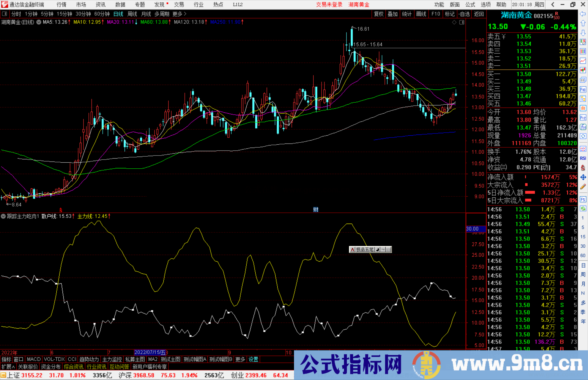Click the 财 finance marker on the chart
This screenshot has height=380, width=588.
pos(316,209)
